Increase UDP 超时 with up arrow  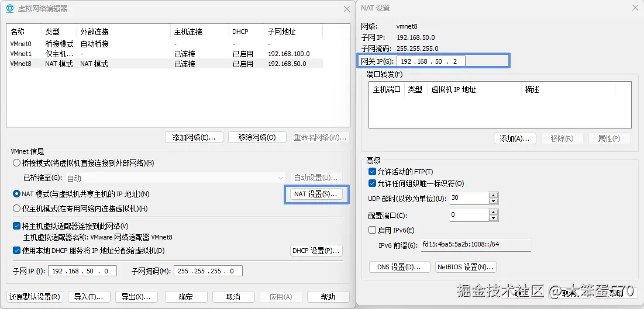pos(494,195)
